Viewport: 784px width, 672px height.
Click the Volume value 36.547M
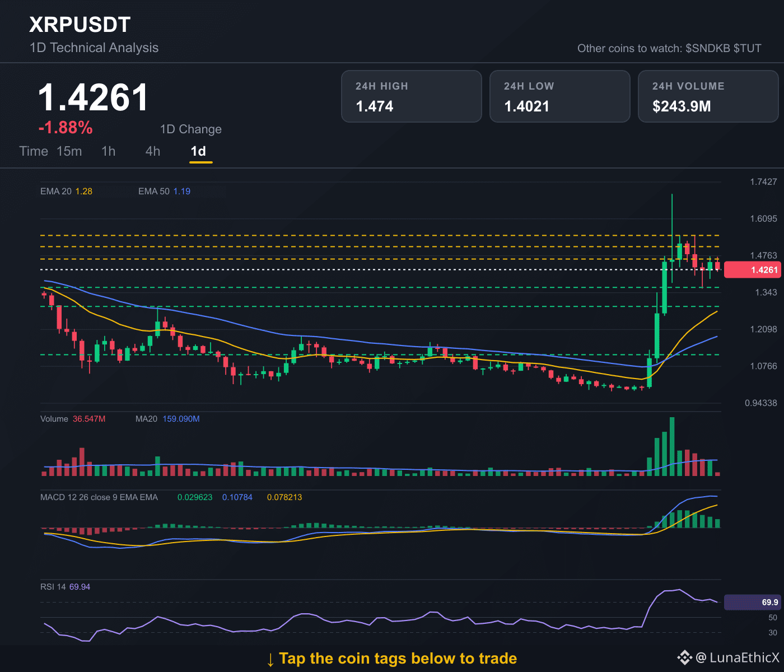pyautogui.click(x=89, y=419)
